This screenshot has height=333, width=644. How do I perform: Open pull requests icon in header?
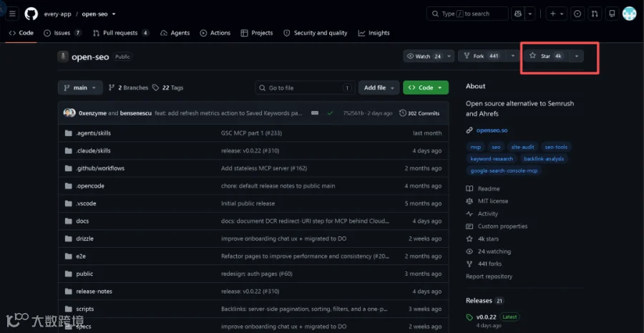tap(595, 14)
